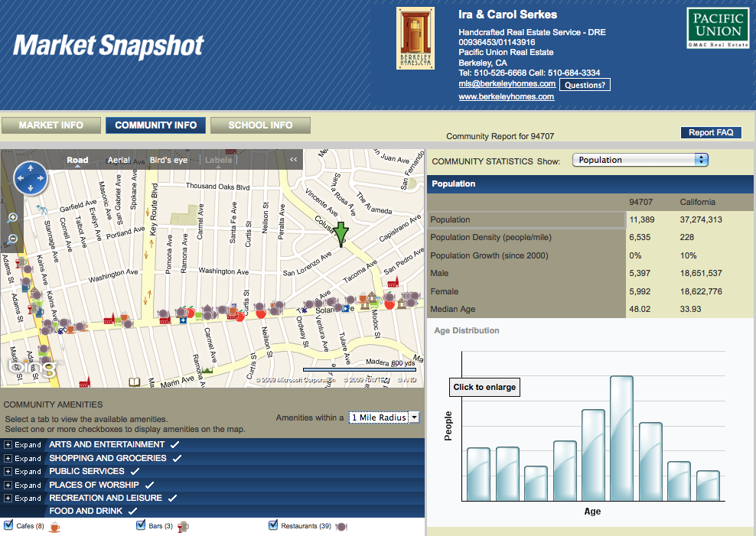
Task: Uncheck the Cafes checkbox
Action: (x=7, y=525)
